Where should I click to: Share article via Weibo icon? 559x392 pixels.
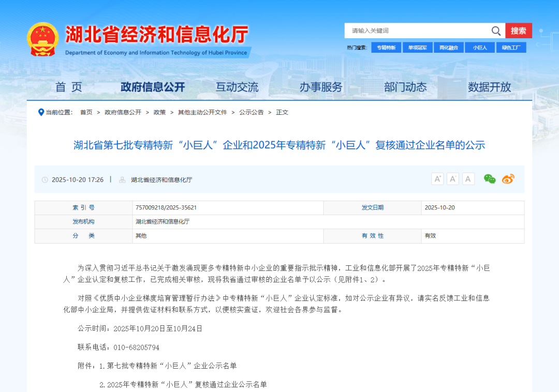coord(508,179)
